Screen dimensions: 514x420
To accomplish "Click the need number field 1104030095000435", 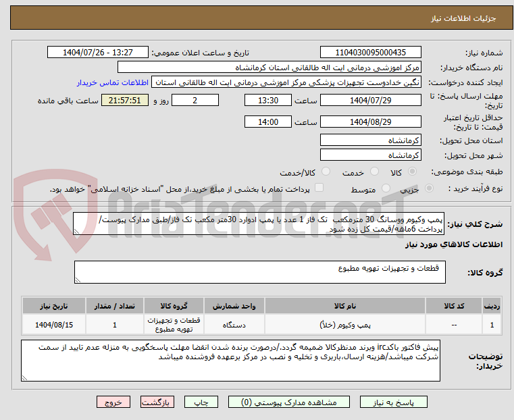I will (x=371, y=53).
